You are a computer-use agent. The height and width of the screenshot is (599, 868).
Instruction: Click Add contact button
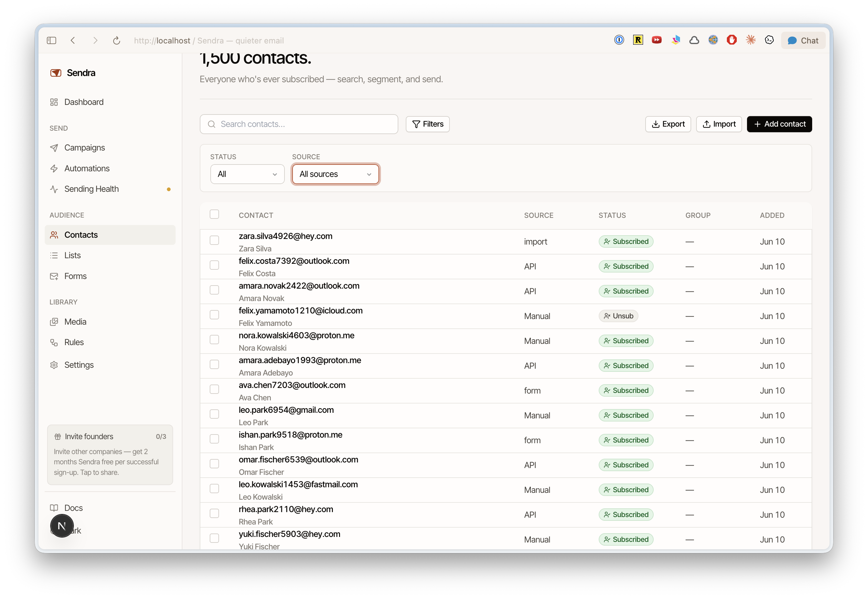779,124
